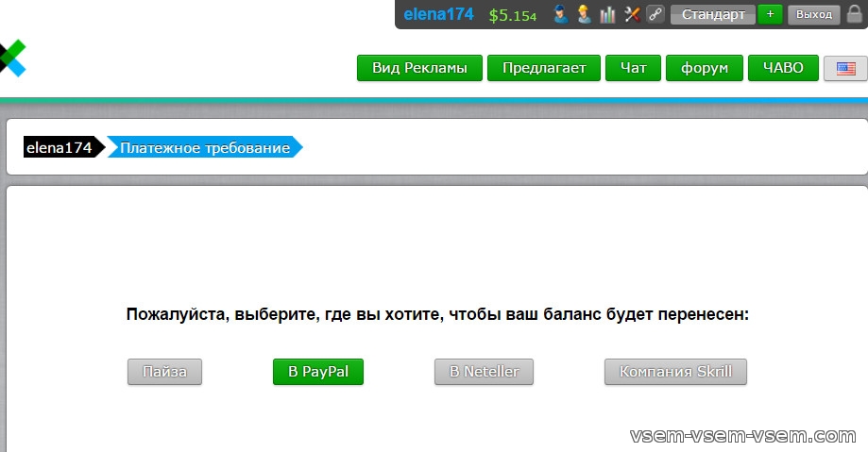Choose the В Neteller payment button
This screenshot has width=868, height=452.
pos(484,372)
